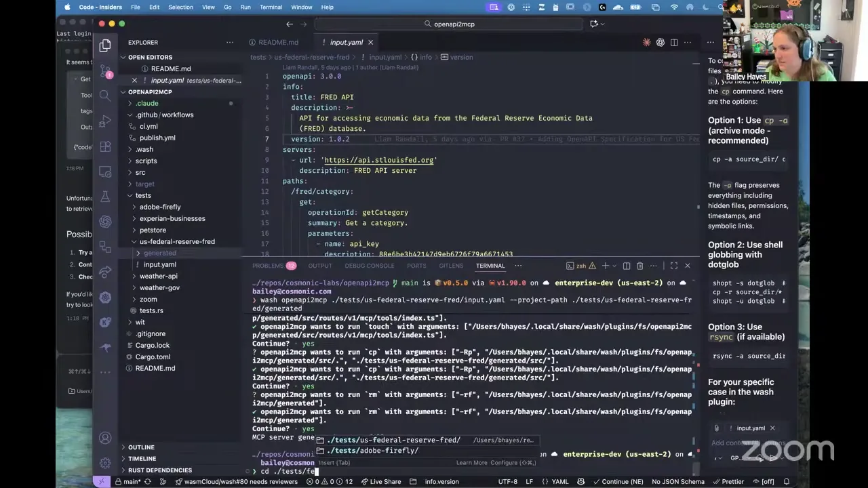The height and width of the screenshot is (488, 868).
Task: Click the Live Share status item
Action: click(380, 482)
